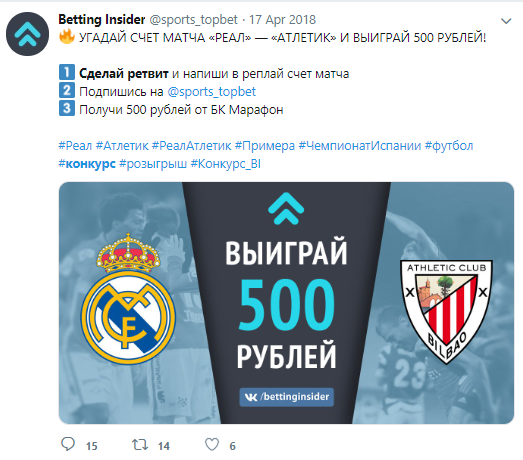Click the Real Madrid crest in image

(128, 299)
